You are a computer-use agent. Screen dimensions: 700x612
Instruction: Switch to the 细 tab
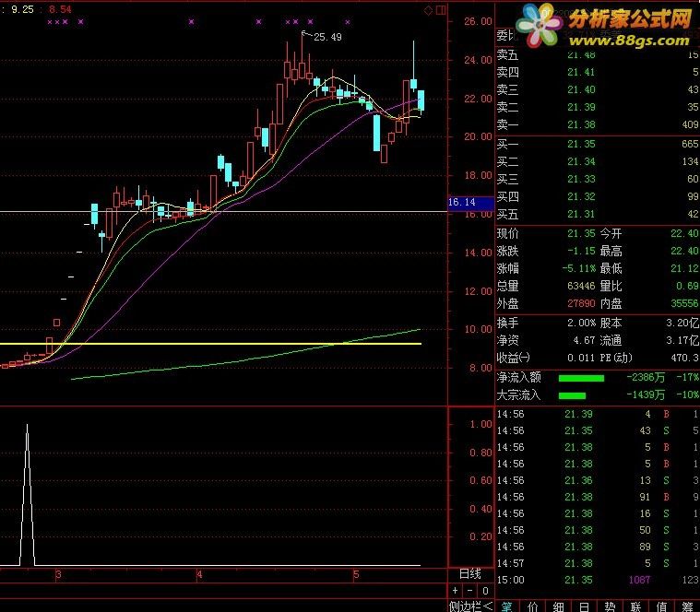(x=559, y=606)
